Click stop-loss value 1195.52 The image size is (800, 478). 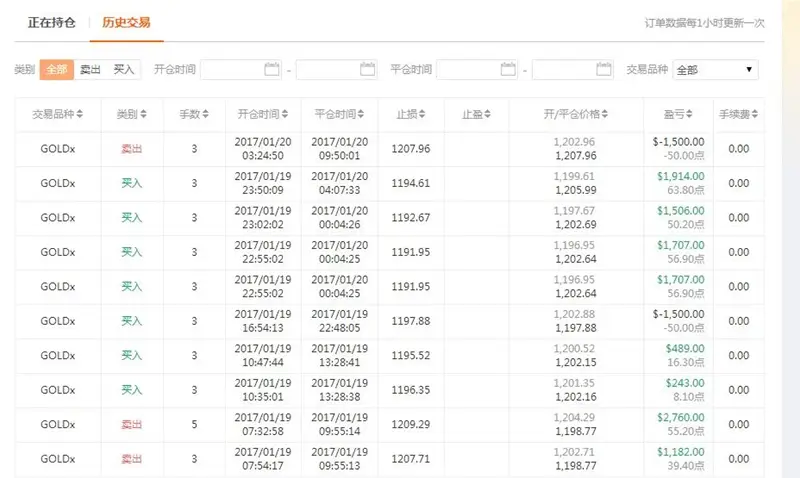[411, 356]
